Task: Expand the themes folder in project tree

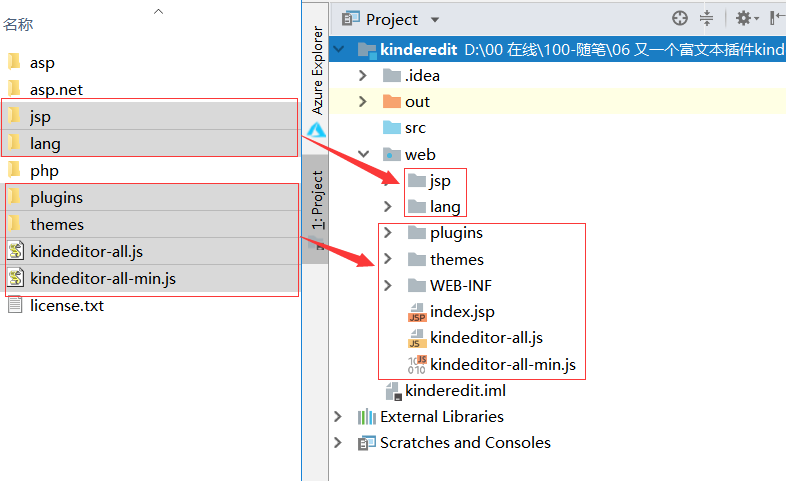Action: [387, 259]
